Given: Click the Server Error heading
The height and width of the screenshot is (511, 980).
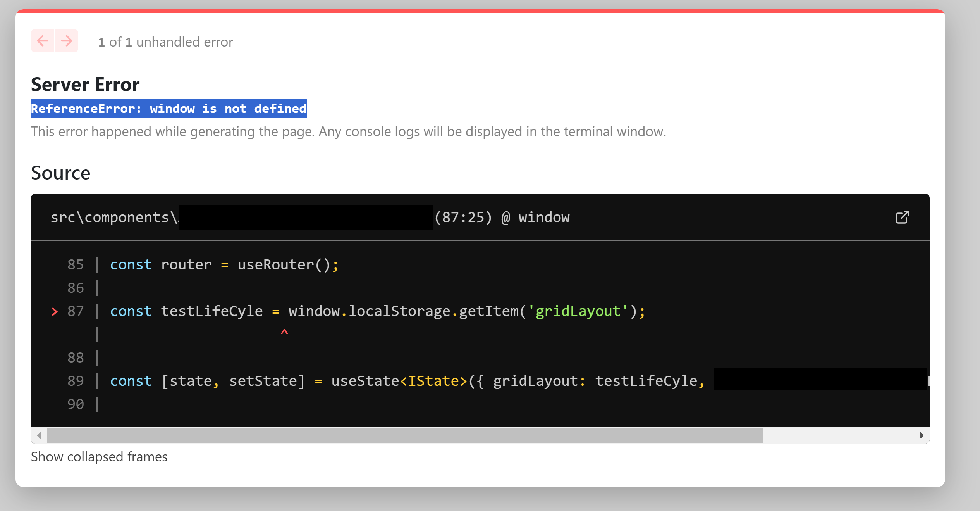Looking at the screenshot, I should point(85,85).
